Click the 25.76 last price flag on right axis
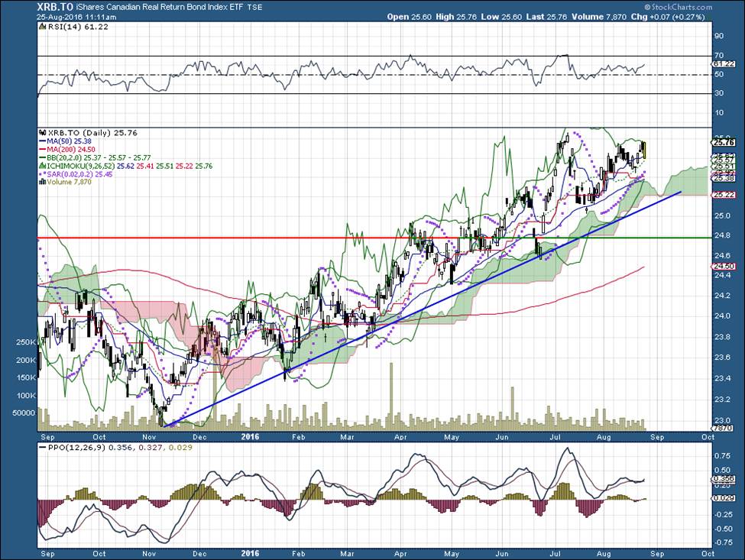This screenshot has width=745, height=560. click(x=724, y=142)
